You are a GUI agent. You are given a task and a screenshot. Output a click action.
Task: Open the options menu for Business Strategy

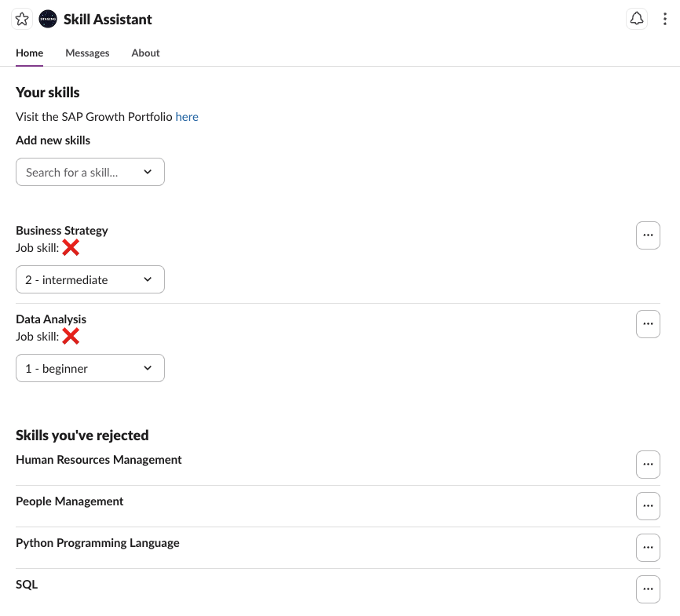click(648, 235)
